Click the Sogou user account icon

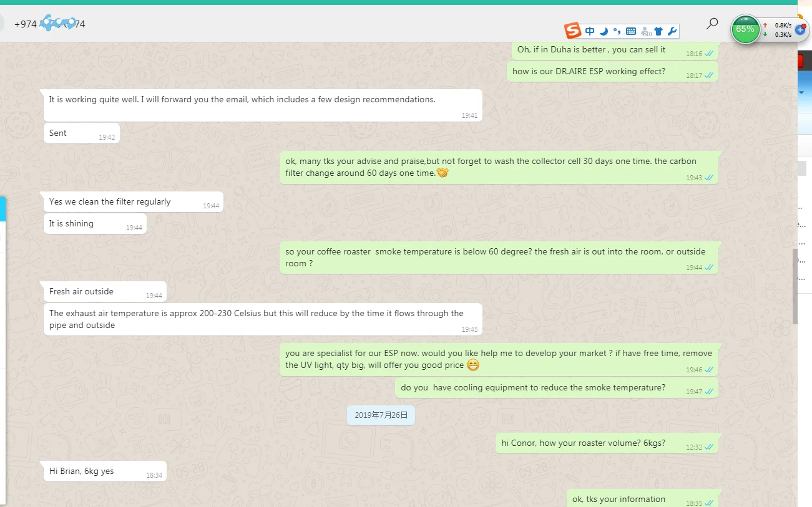click(645, 31)
